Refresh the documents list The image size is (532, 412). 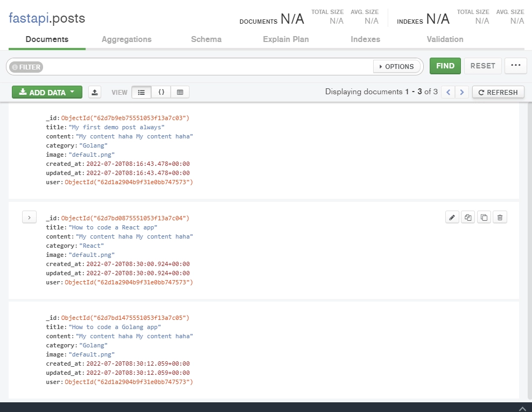(x=498, y=92)
